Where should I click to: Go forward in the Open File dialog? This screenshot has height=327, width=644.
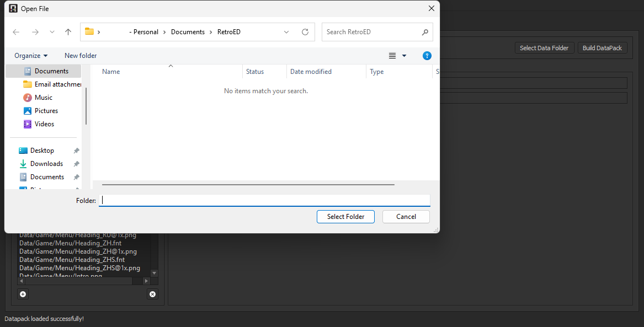tap(35, 32)
